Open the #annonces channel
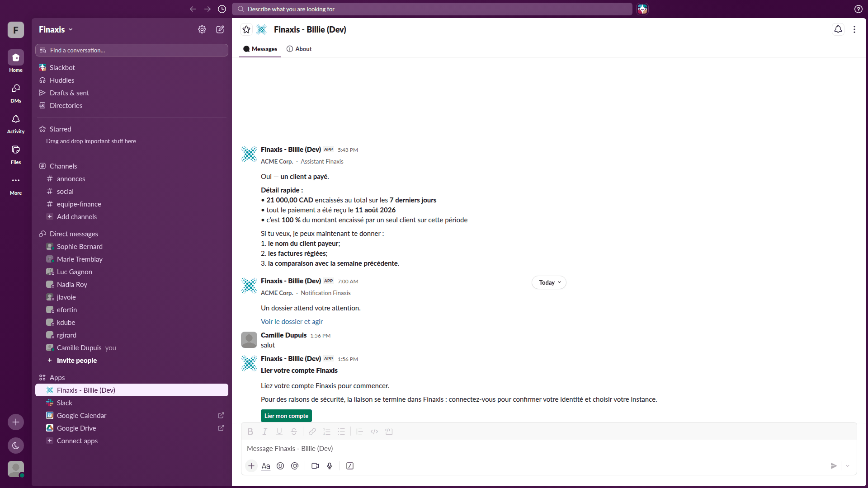This screenshot has width=868, height=488. click(x=132, y=178)
